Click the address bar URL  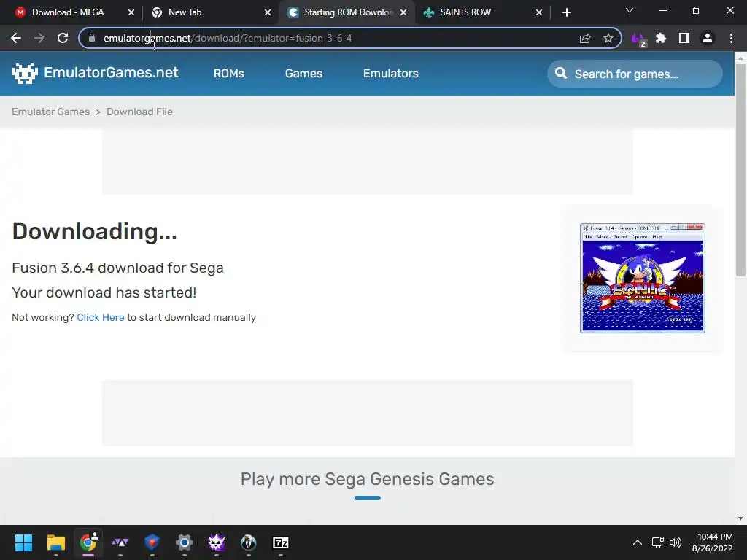coord(228,38)
